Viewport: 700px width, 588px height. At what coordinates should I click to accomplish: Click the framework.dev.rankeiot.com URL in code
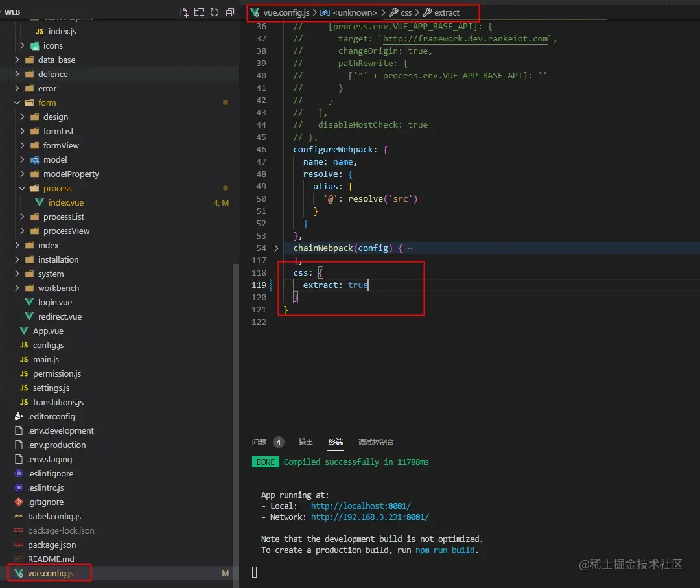pos(465,39)
